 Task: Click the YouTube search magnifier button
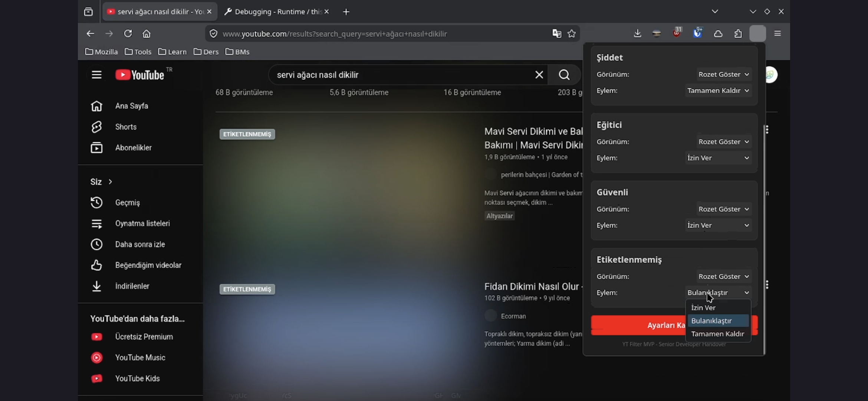(x=564, y=75)
